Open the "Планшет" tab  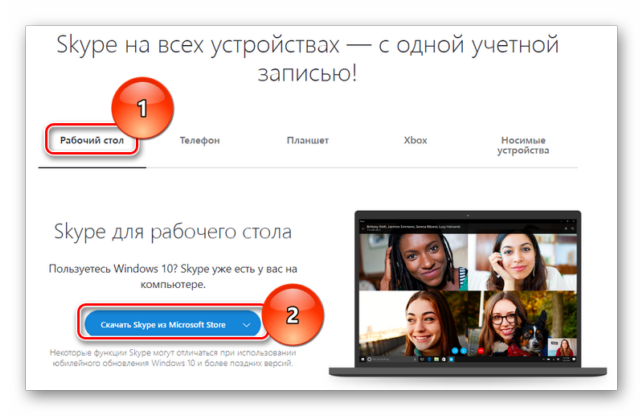[308, 141]
